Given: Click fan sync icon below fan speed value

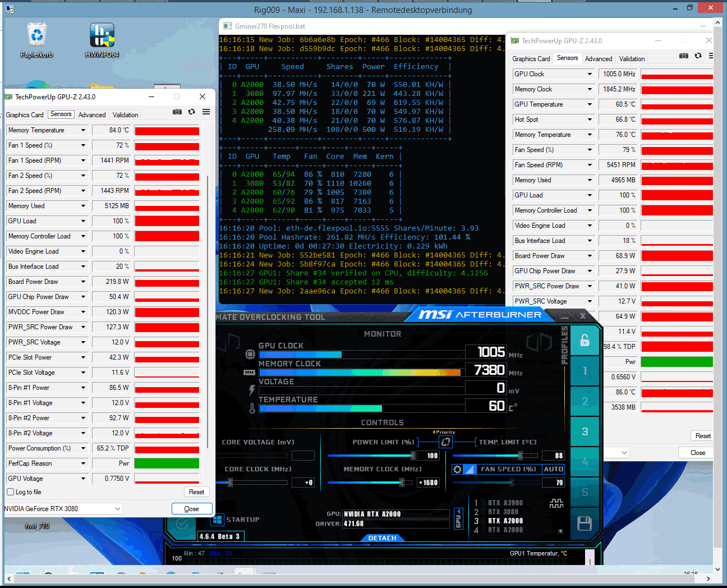Looking at the screenshot, I should pos(556,503).
